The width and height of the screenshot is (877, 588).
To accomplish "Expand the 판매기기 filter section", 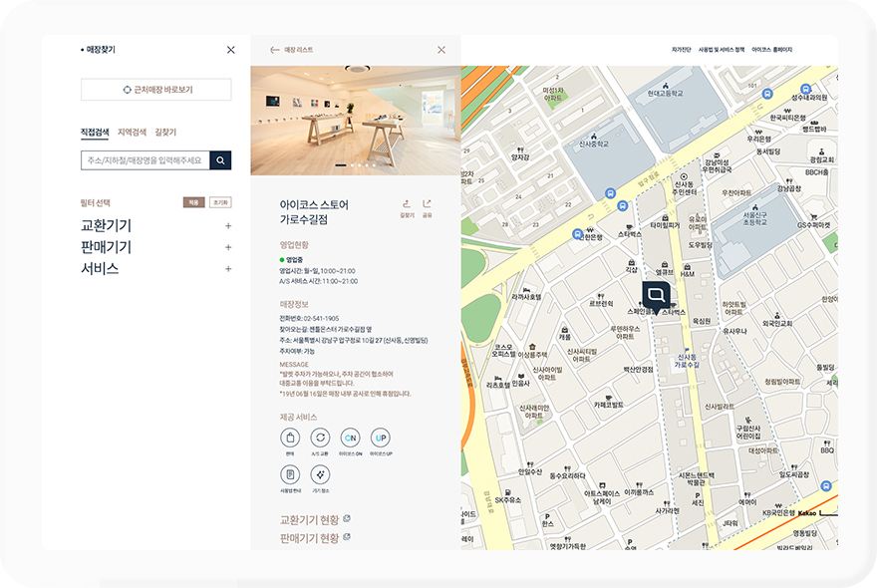I will (156, 247).
